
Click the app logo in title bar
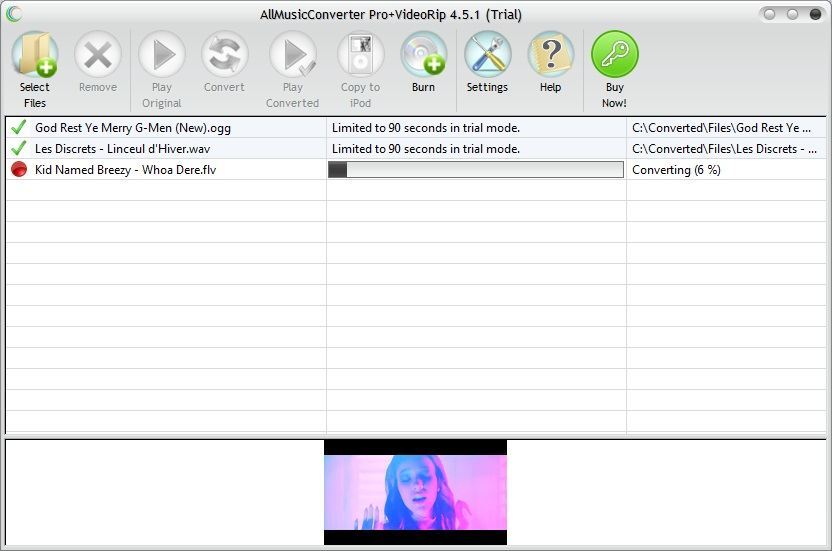(x=14, y=14)
